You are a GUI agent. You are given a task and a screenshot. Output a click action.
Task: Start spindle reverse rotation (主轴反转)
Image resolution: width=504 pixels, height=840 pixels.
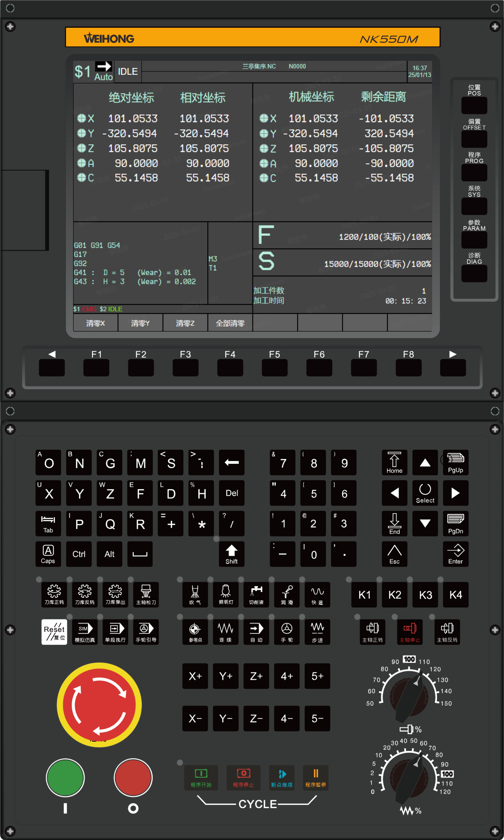[x=447, y=632]
